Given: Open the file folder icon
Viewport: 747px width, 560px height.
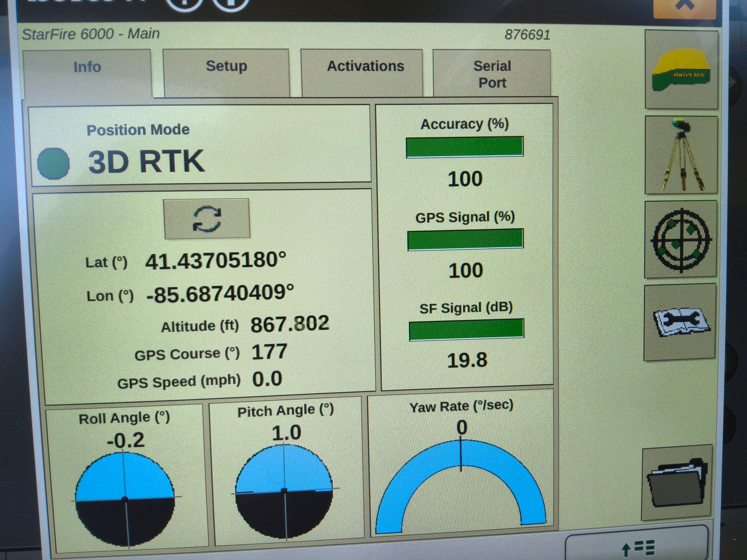Looking at the screenshot, I should tap(676, 483).
